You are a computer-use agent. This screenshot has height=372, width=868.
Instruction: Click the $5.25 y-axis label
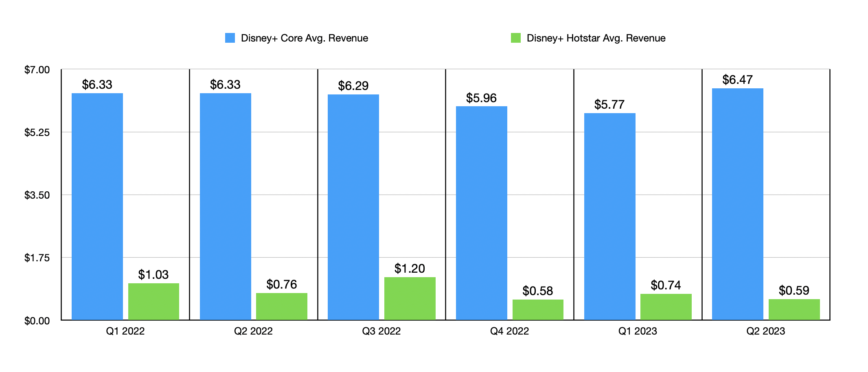37,133
